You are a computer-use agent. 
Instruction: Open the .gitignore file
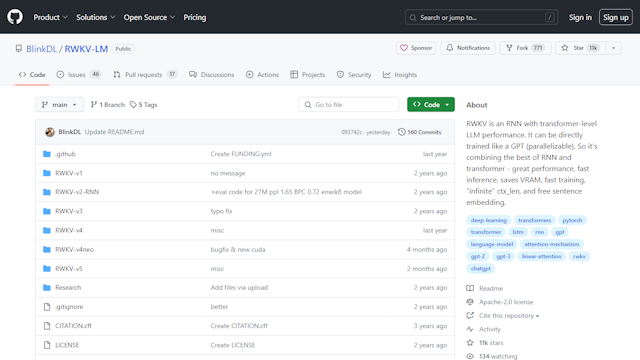click(69, 307)
